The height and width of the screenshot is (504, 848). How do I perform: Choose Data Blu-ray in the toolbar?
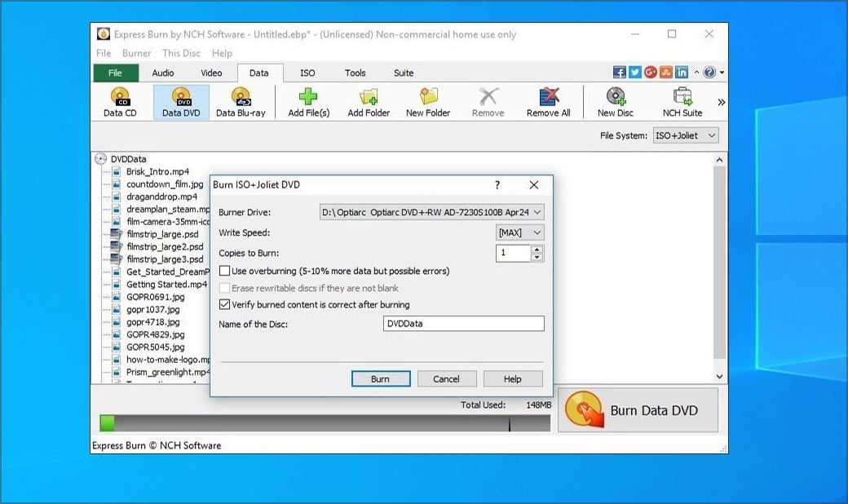pyautogui.click(x=241, y=102)
